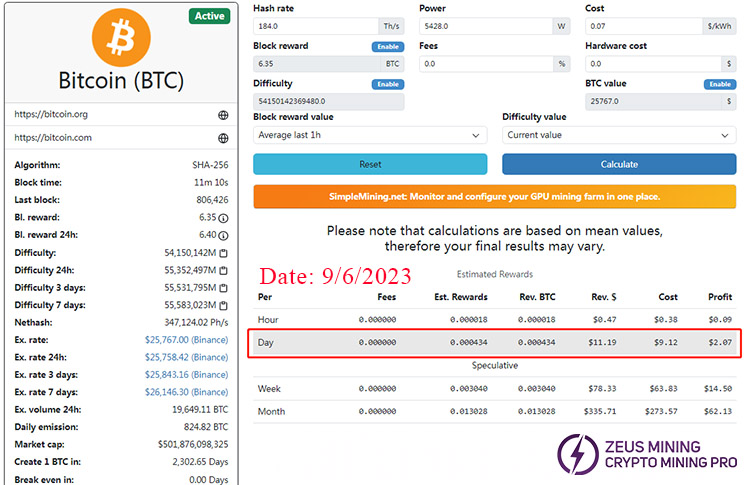Image resolution: width=750 pixels, height=485 pixels.
Task: Click info icon next to Bl. reward 24h
Action: (223, 235)
